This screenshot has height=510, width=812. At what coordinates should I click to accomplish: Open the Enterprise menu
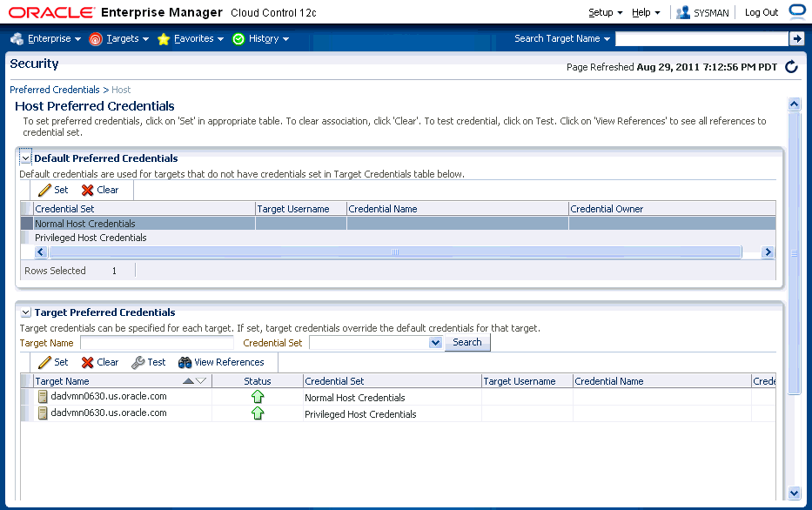[x=54, y=39]
